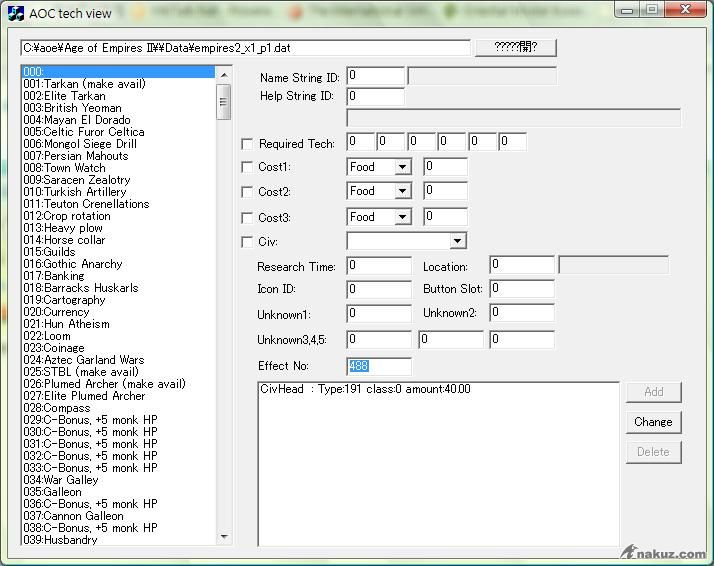Click the data file path field
714x566 pixels.
245,48
